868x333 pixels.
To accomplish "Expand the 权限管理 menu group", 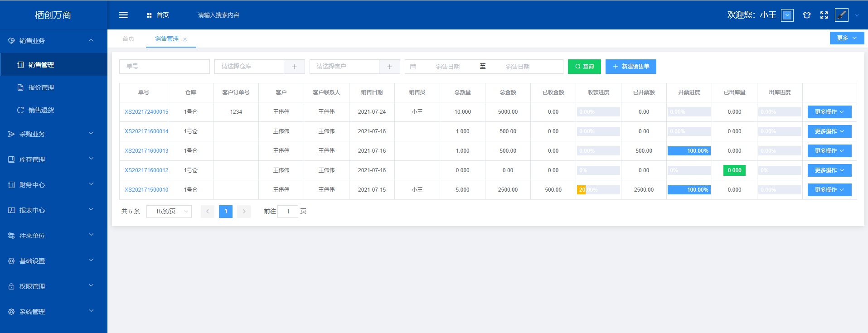I will (53, 286).
